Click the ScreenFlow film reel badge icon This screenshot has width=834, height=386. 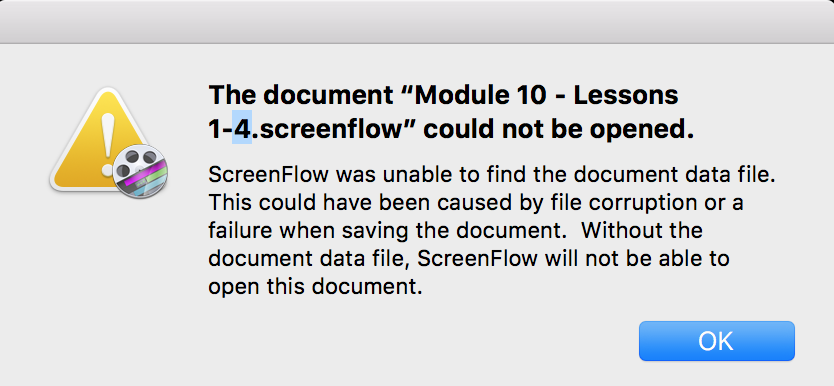pos(140,171)
